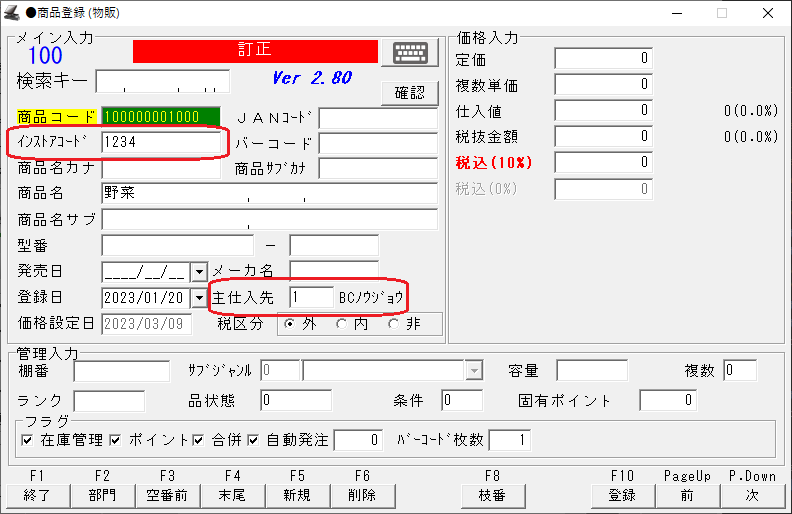Expand the 登録日 date picker arrow
Image resolution: width=792 pixels, height=514 pixels.
point(198,297)
